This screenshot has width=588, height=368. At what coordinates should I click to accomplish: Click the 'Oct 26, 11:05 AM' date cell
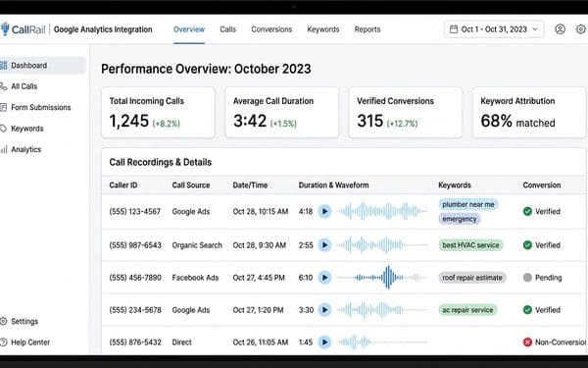261,342
